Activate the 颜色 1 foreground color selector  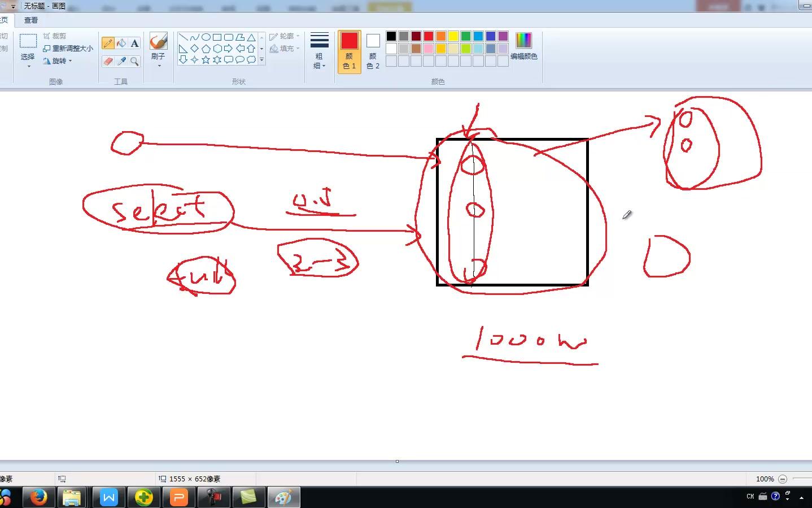349,52
